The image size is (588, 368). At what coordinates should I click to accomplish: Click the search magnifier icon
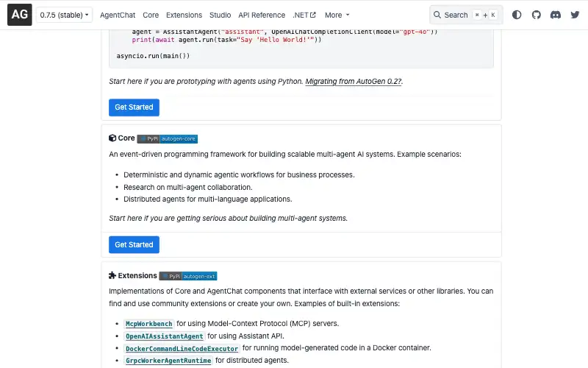tap(437, 15)
